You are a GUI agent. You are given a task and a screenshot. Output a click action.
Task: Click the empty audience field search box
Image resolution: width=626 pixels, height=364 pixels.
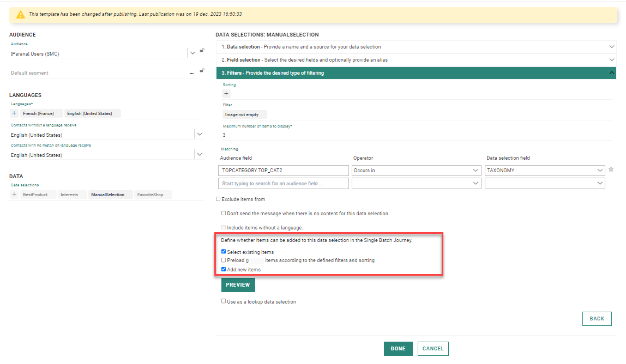283,184
